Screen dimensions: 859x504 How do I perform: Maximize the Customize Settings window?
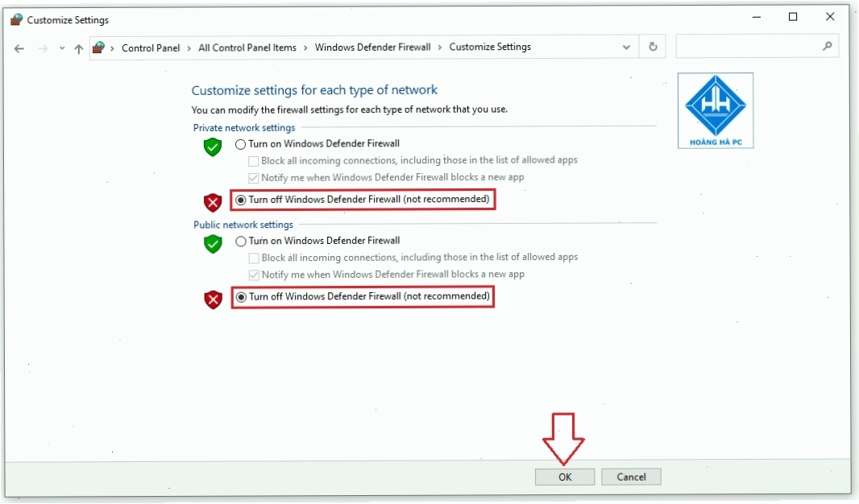793,17
